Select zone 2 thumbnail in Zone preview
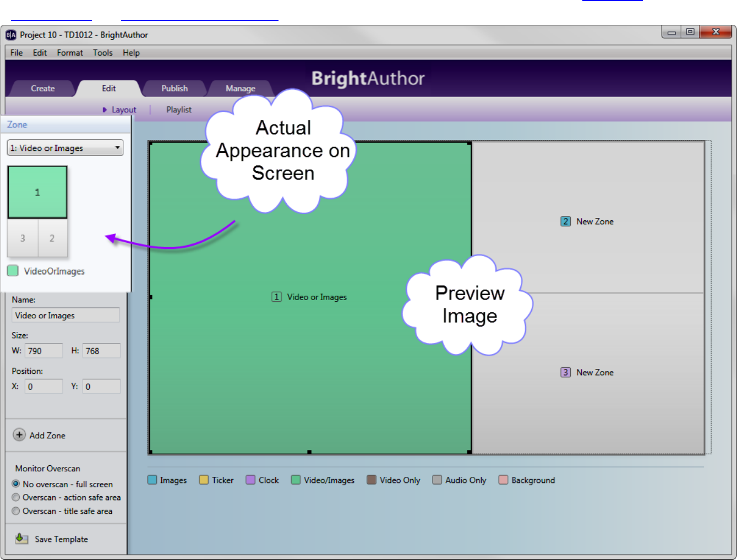 coord(52,238)
